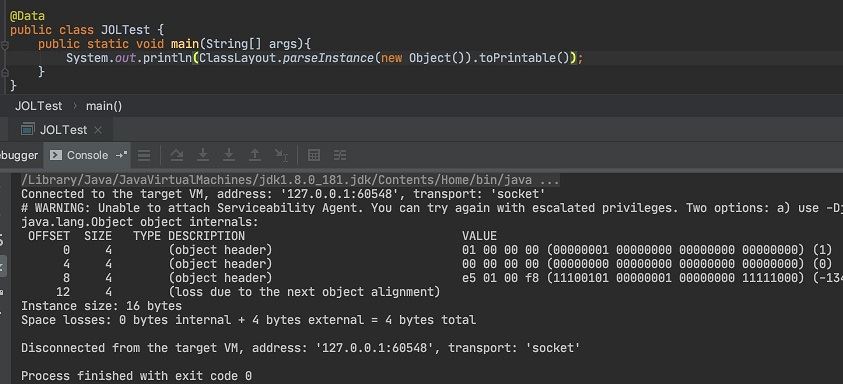
Task: Click the toPrintable() method call
Action: pos(524,58)
